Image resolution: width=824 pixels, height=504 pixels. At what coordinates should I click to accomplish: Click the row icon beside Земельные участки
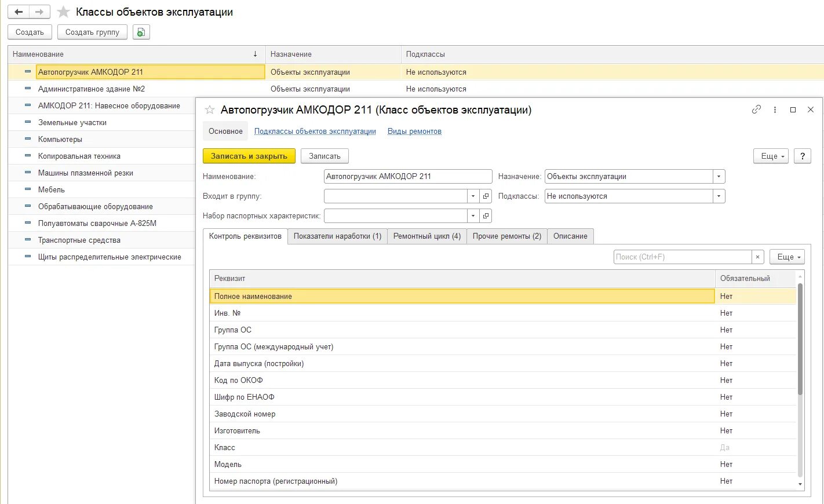pos(28,122)
